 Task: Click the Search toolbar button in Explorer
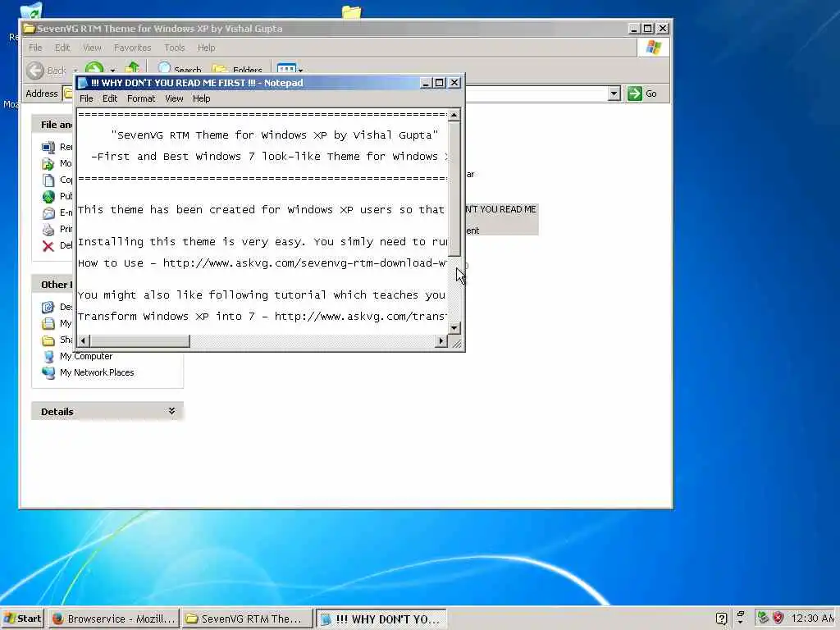coord(180,69)
